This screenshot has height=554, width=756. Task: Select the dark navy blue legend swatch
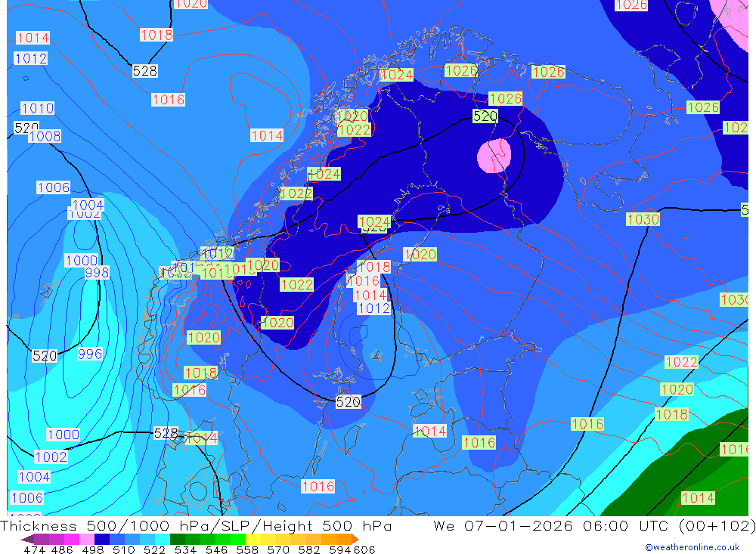102,539
